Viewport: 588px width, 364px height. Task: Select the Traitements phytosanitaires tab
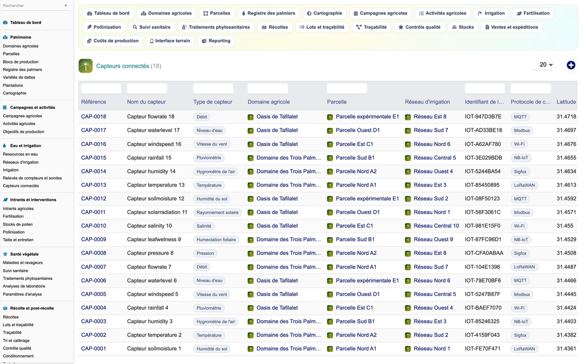pyautogui.click(x=216, y=27)
